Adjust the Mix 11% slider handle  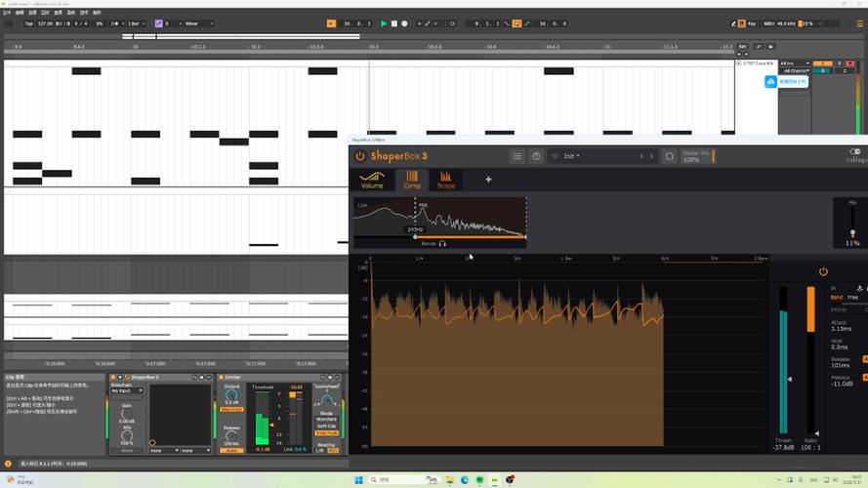(852, 233)
